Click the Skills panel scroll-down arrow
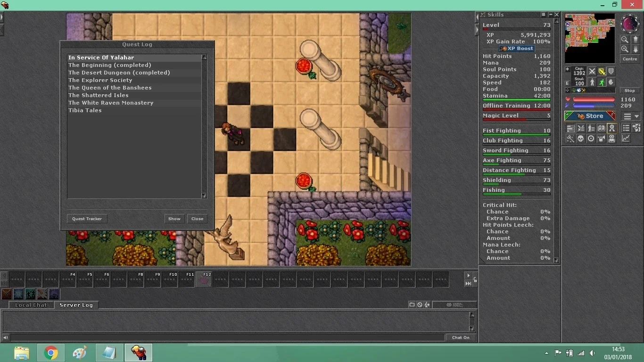644x362 pixels. (556, 260)
